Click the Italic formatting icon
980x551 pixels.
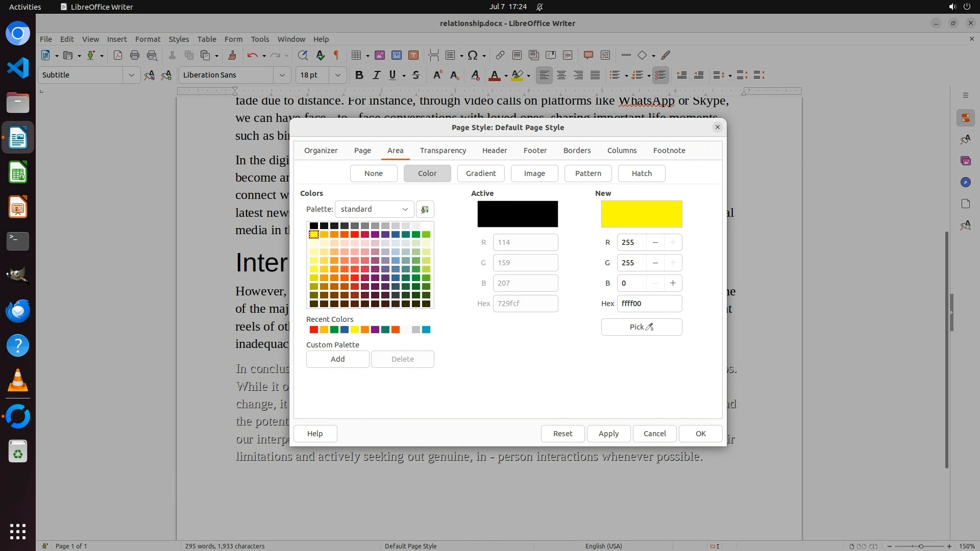click(x=376, y=75)
